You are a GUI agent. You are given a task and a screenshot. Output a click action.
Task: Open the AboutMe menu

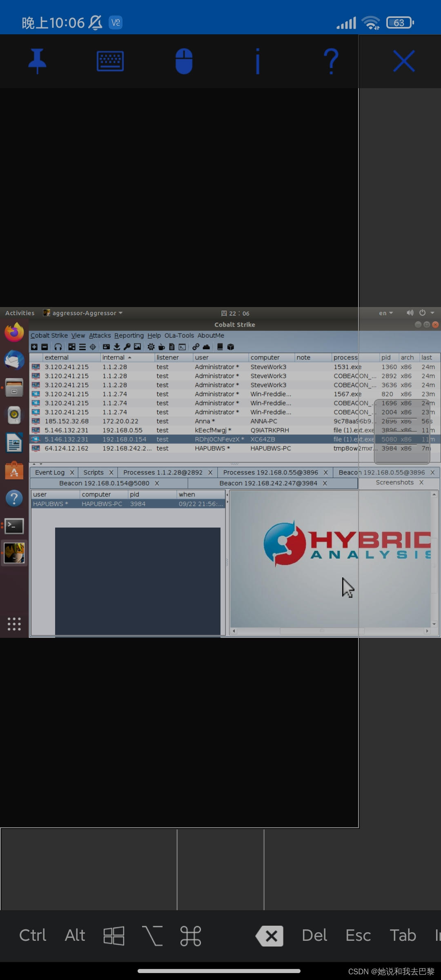(x=211, y=335)
